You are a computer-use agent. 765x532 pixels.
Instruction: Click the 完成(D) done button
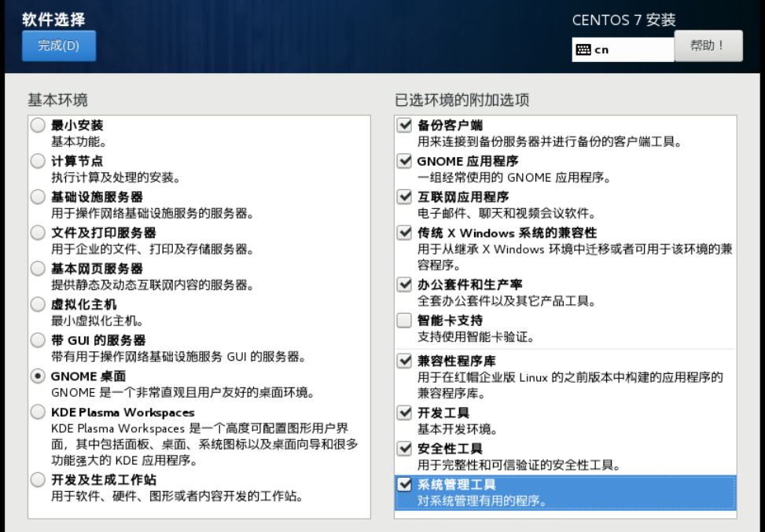(x=58, y=46)
